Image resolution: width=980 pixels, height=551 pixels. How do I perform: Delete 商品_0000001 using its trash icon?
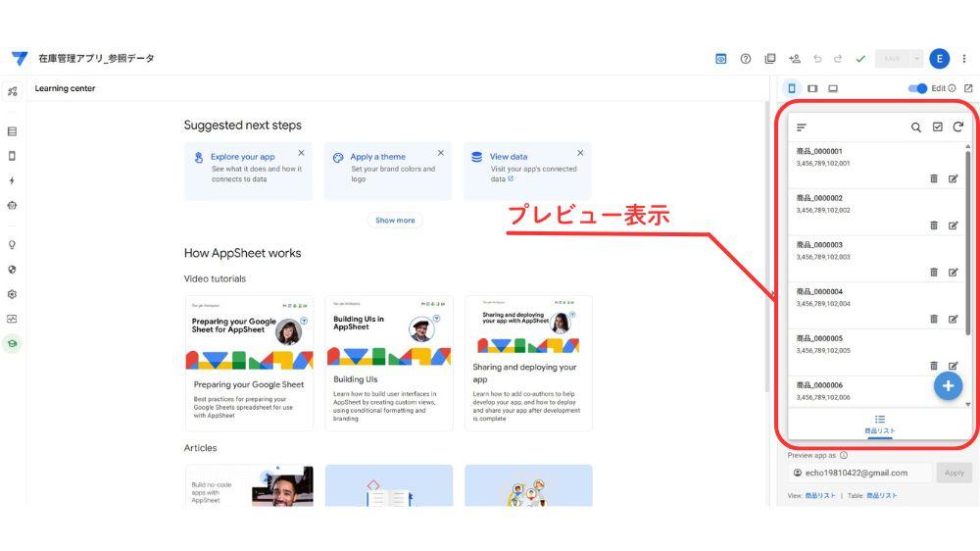pyautogui.click(x=934, y=178)
